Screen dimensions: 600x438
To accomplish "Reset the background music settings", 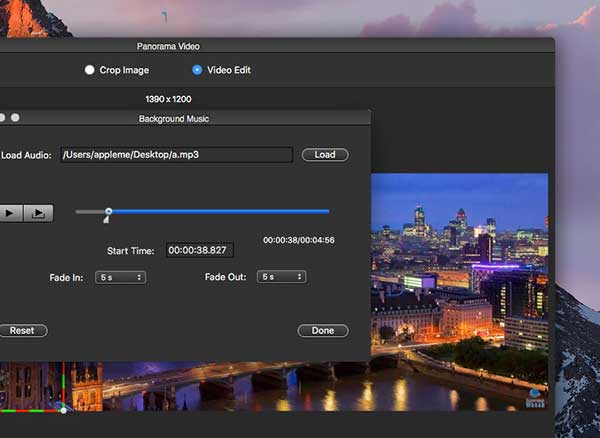I will pyautogui.click(x=22, y=331).
